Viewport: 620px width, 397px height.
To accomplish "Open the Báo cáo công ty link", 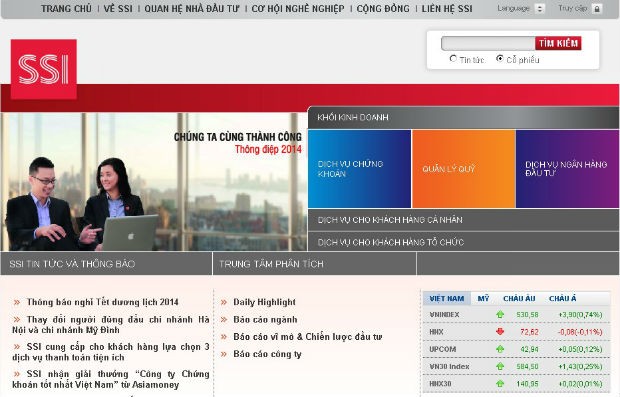I will point(267,354).
